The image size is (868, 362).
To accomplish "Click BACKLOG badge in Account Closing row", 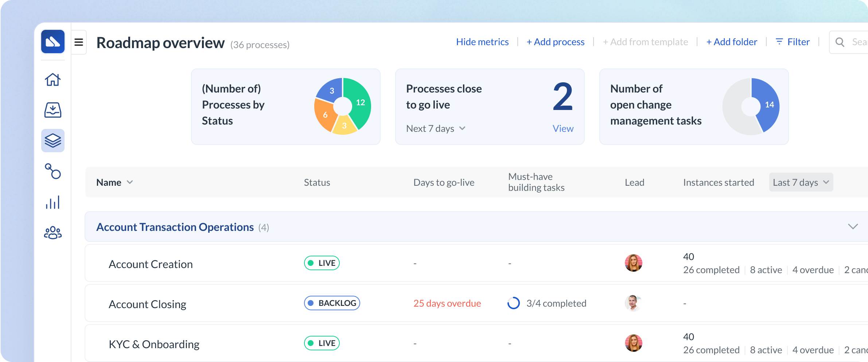I will [x=332, y=303].
